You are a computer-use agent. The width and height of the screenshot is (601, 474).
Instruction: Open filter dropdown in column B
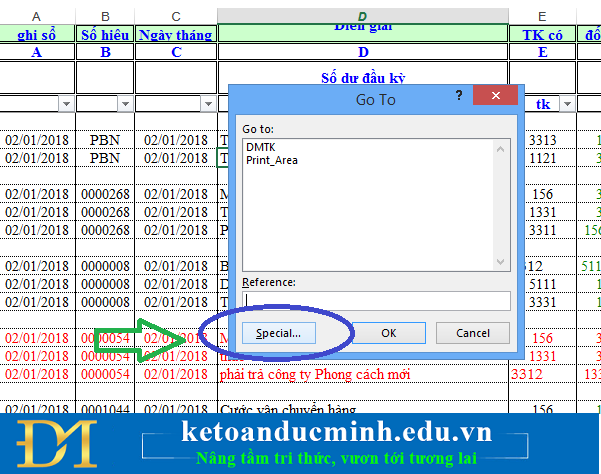coord(125,104)
